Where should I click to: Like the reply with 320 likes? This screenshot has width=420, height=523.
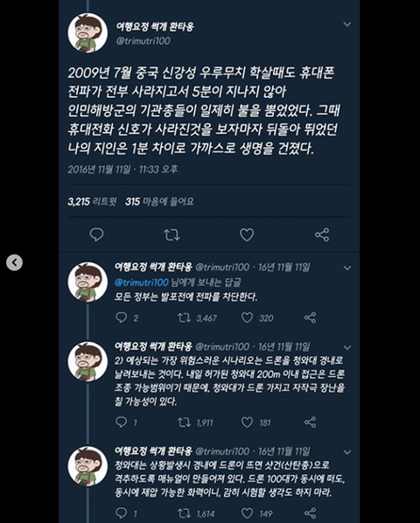[247, 317]
